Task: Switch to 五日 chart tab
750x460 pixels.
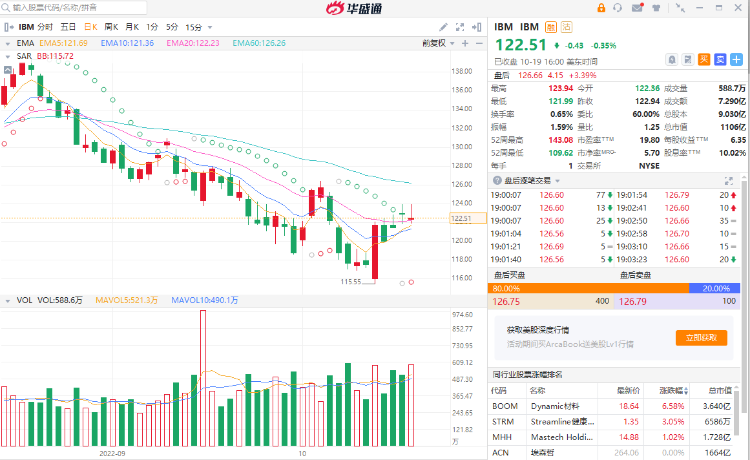Action: (x=68, y=27)
